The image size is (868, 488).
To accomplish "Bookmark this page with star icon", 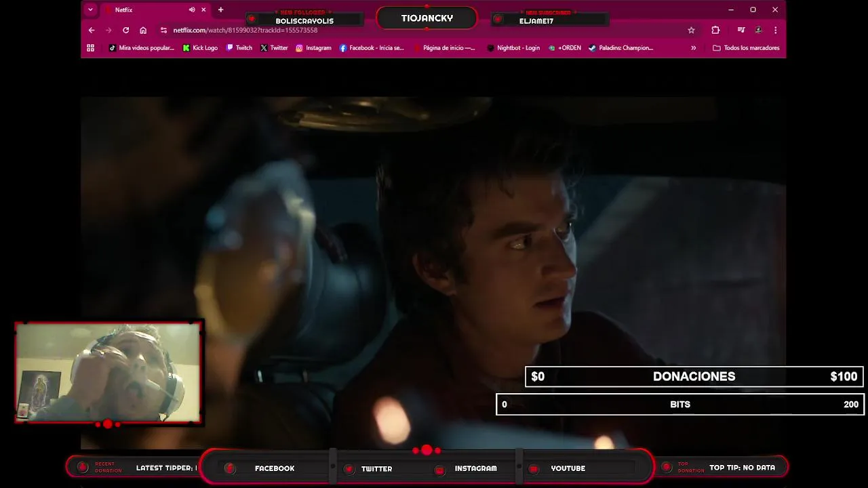I will click(691, 30).
